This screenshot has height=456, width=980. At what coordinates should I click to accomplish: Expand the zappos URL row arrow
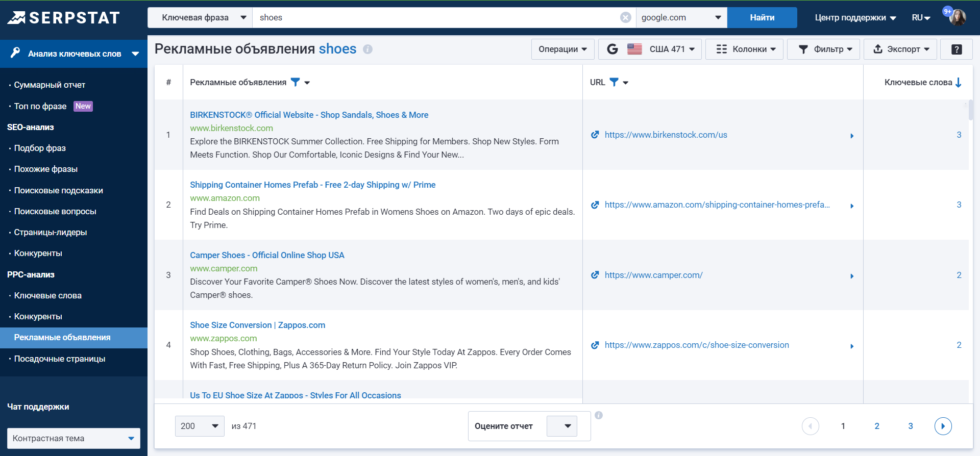(852, 346)
